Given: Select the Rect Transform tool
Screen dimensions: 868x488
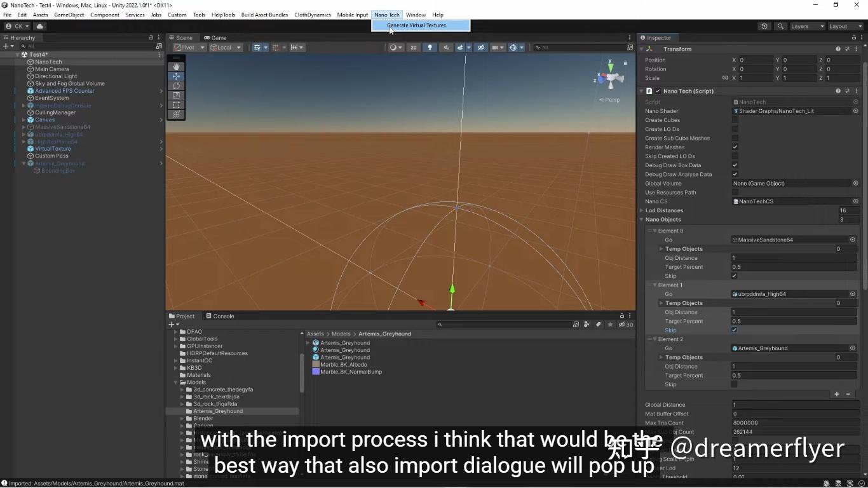Looking at the screenshot, I should point(176,105).
